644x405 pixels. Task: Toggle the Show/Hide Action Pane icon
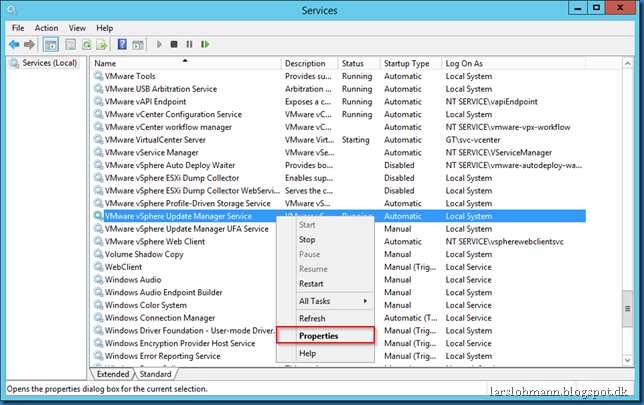coord(138,44)
